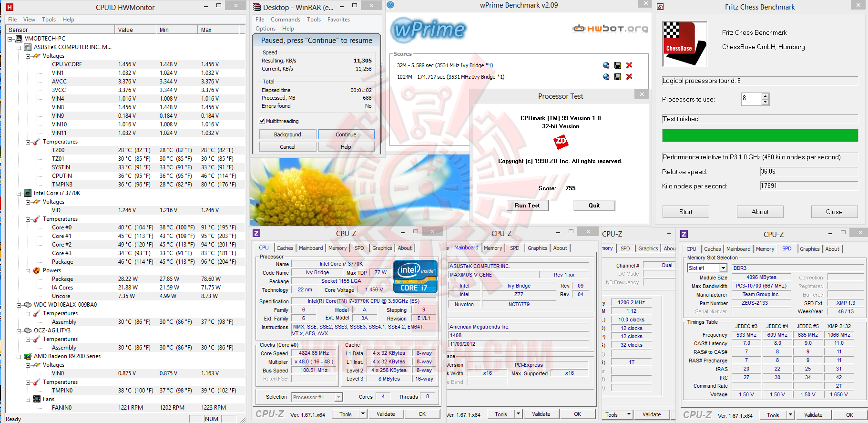Click the Value column header in HWMonitor
868x423 pixels.
[x=135, y=30]
